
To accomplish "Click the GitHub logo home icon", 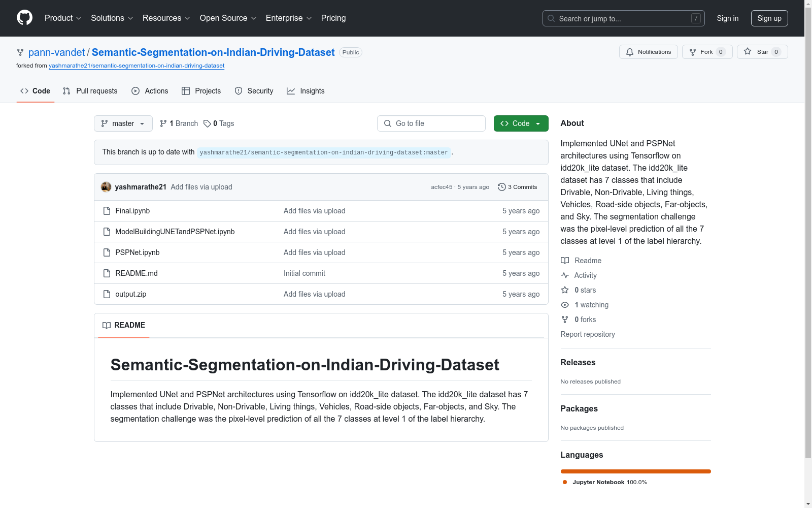I will tap(24, 18).
